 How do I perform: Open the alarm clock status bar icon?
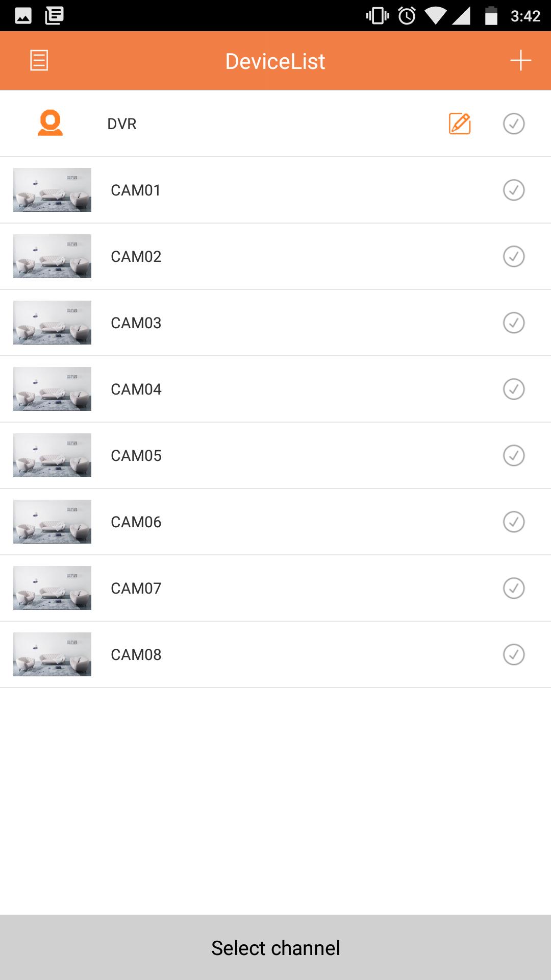(x=407, y=16)
